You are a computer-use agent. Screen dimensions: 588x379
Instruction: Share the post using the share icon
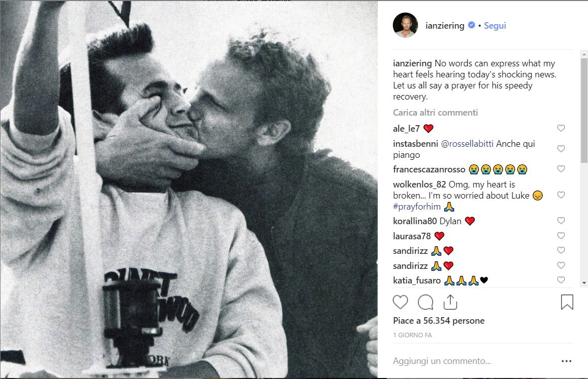[450, 302]
